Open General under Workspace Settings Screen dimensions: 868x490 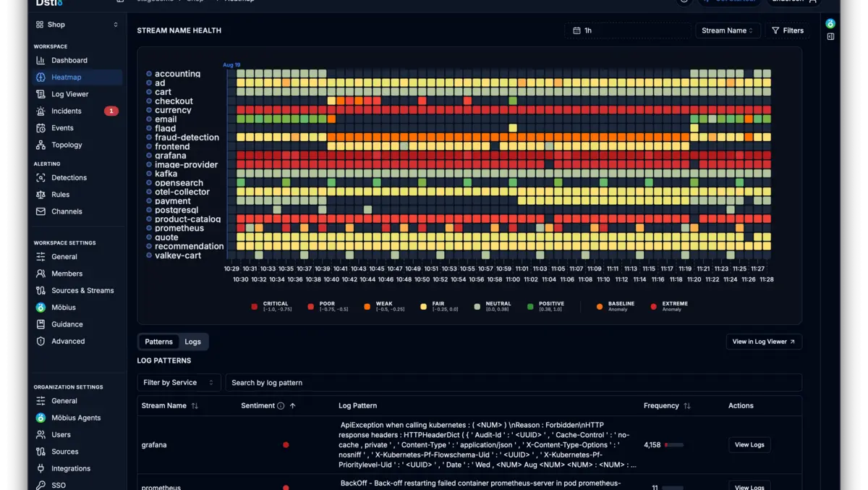coord(64,257)
